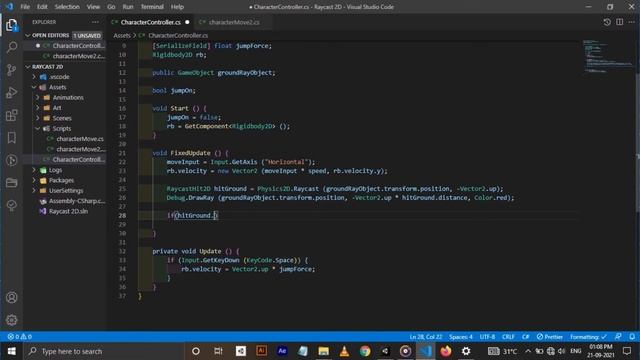
Task: Select CharacterController.cs in Open Editors
Action: click(78, 46)
